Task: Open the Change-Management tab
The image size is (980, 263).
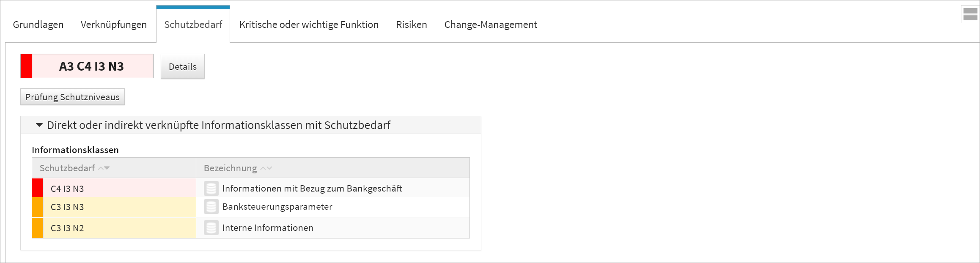Action: [x=491, y=25]
